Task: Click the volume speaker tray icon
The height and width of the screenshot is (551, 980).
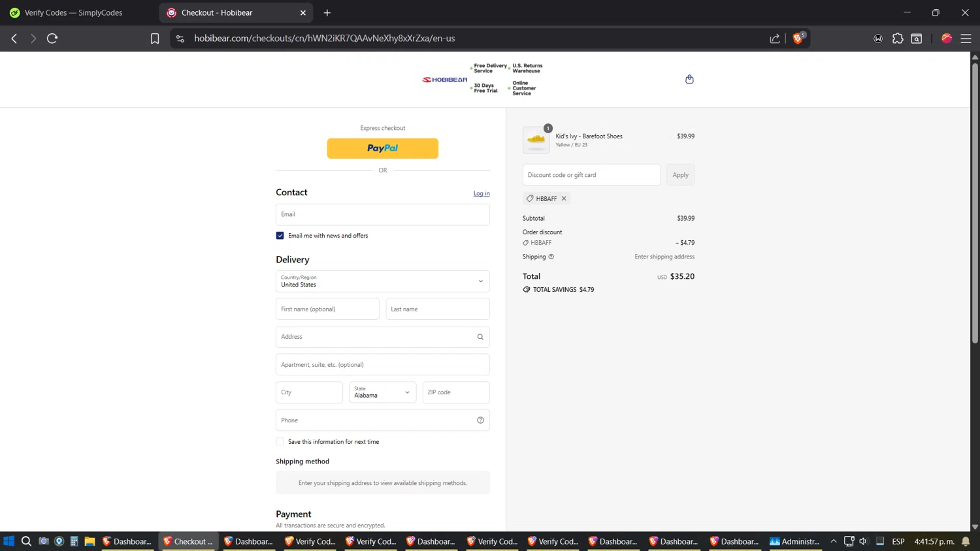Action: click(x=863, y=541)
